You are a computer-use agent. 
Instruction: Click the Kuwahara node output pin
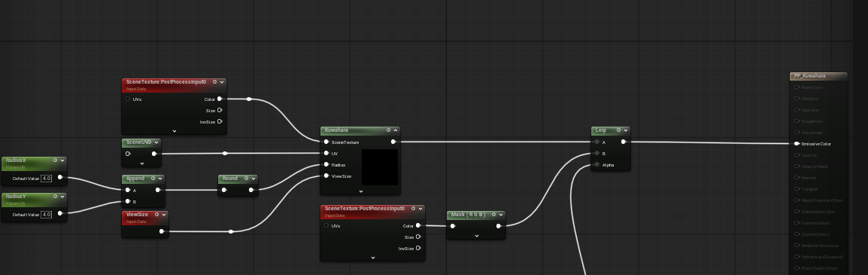[393, 142]
